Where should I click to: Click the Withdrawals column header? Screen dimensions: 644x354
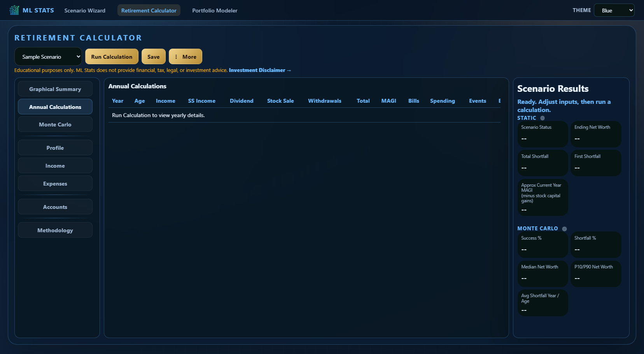tap(325, 101)
